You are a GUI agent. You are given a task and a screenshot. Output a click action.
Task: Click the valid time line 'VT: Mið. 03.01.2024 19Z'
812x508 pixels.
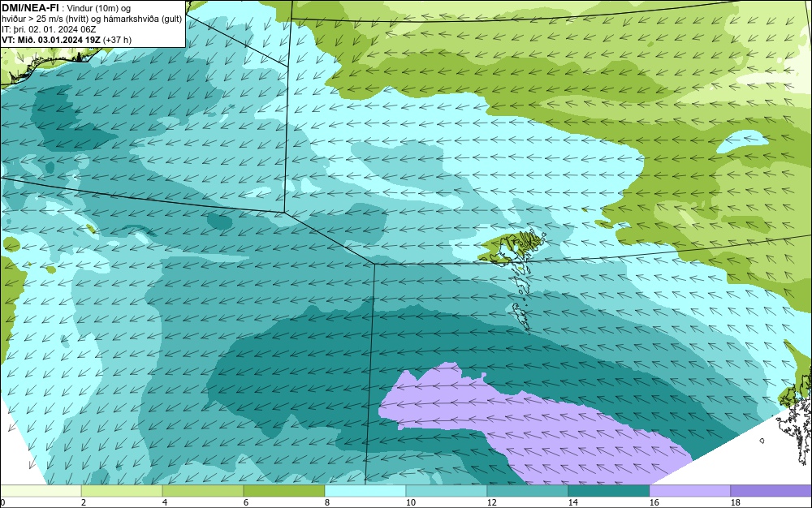click(51, 40)
